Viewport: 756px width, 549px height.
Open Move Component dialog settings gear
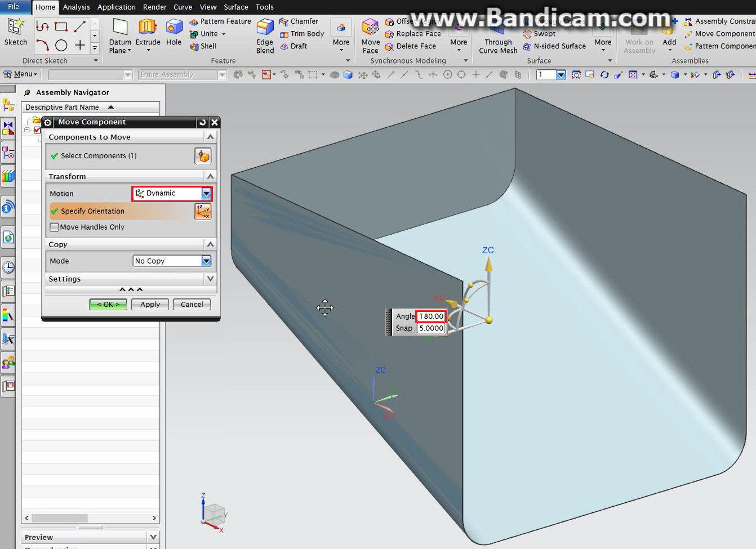48,122
